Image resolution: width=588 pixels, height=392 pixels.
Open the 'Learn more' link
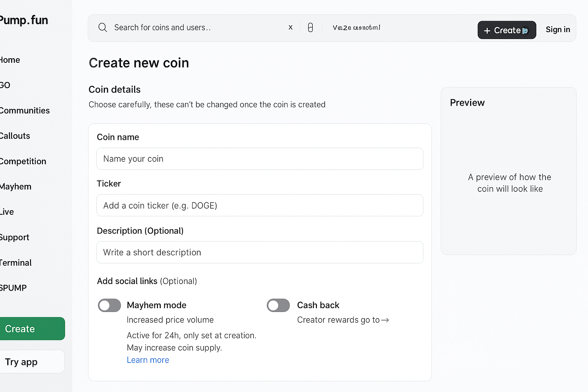(x=148, y=360)
